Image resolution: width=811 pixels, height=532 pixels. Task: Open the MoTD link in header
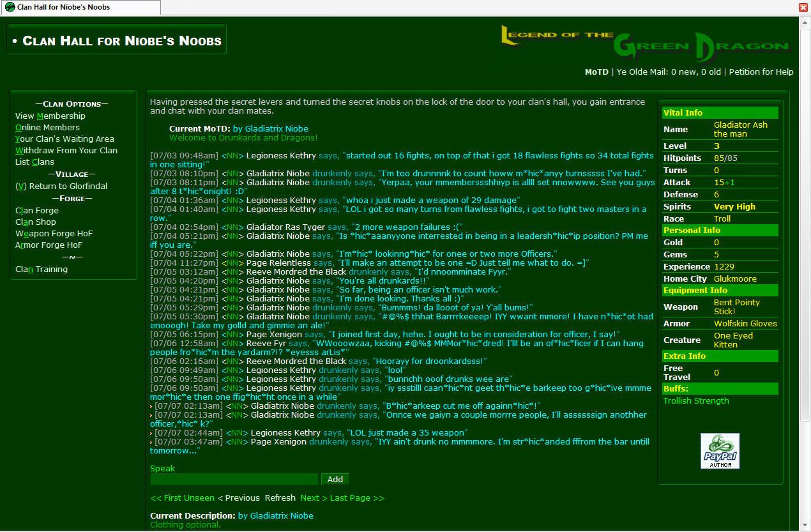click(596, 72)
